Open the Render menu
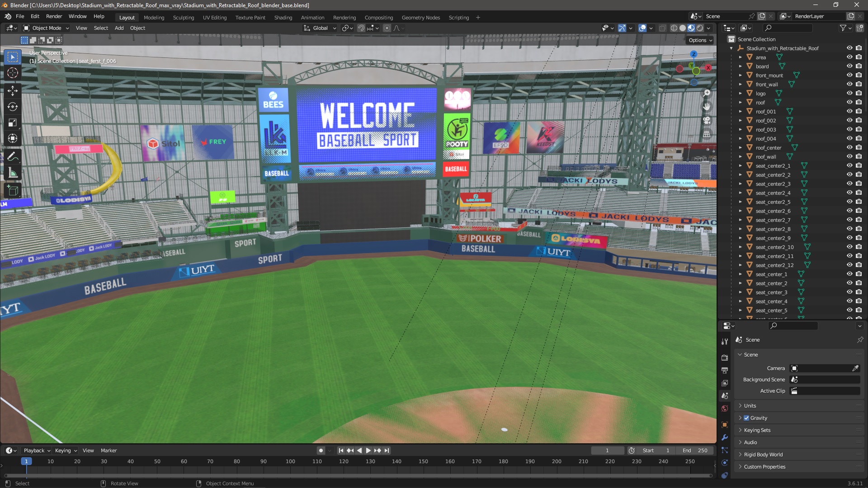Image resolution: width=868 pixels, height=488 pixels. (x=54, y=16)
